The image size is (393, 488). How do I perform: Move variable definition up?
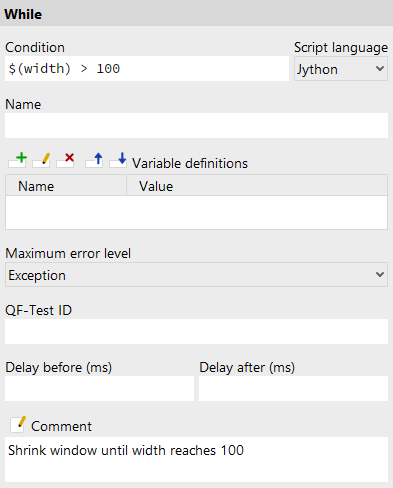pyautogui.click(x=94, y=160)
